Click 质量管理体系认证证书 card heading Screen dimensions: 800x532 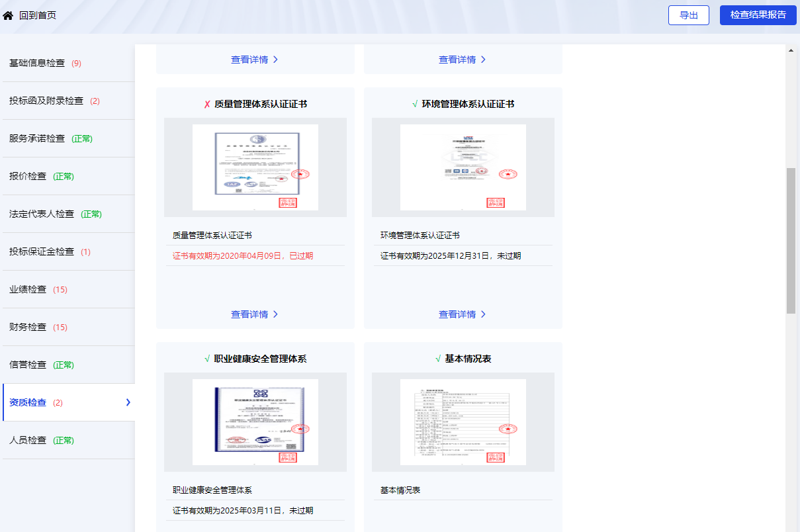click(x=261, y=105)
